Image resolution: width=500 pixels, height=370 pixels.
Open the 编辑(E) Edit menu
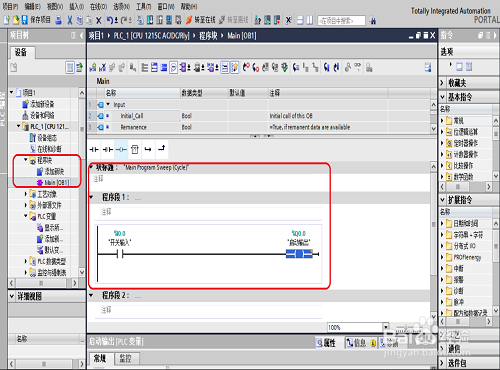32,6
